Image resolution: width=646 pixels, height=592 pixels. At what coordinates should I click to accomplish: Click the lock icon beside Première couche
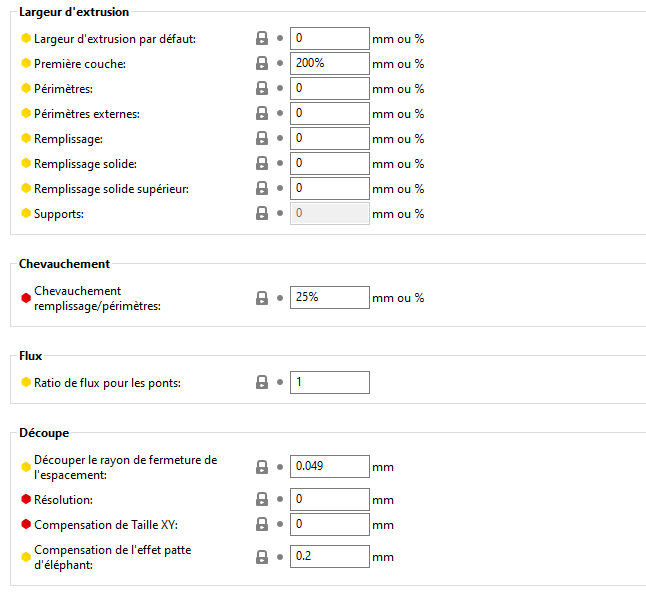(x=262, y=63)
